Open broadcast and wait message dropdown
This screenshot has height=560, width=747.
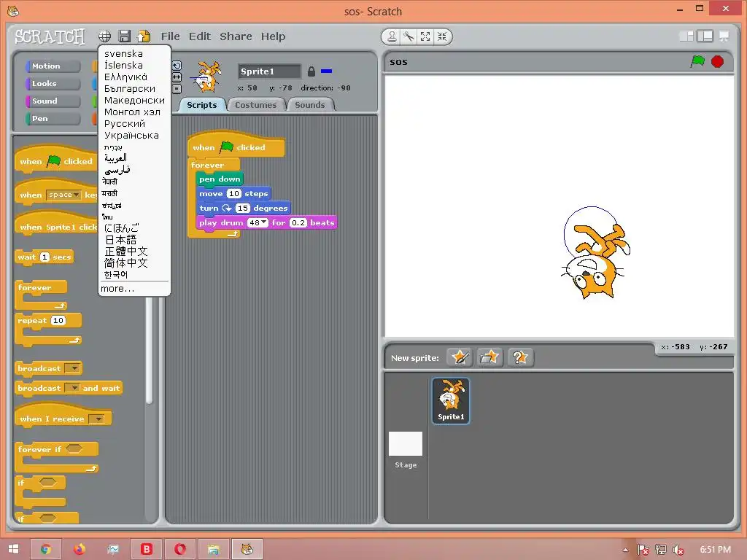tap(72, 388)
